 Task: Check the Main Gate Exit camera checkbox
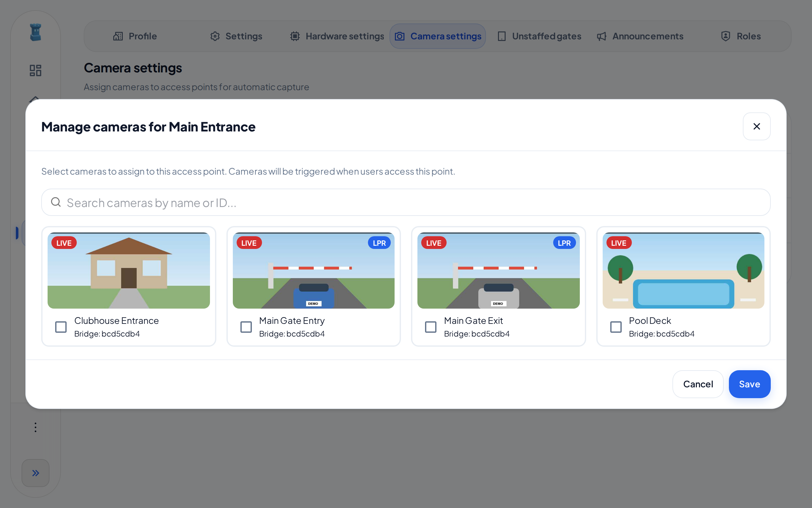431,327
